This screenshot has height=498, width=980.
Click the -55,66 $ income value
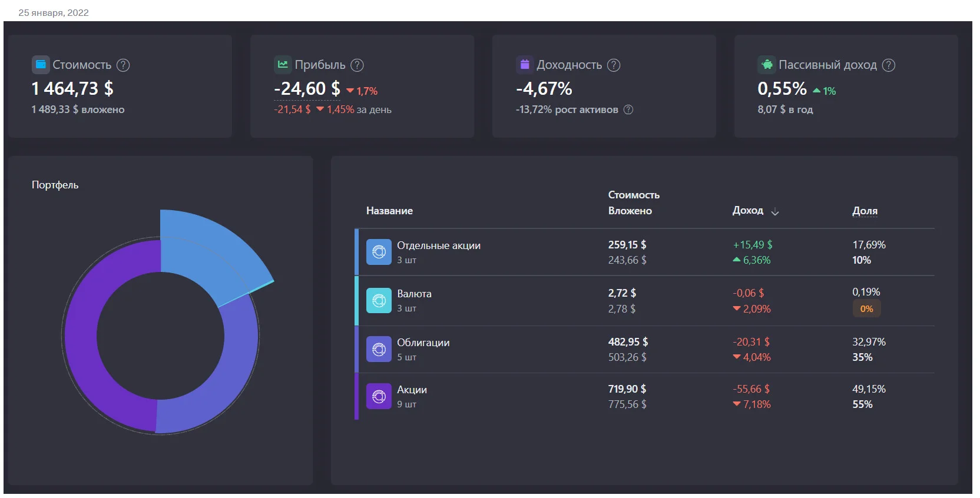coord(751,389)
